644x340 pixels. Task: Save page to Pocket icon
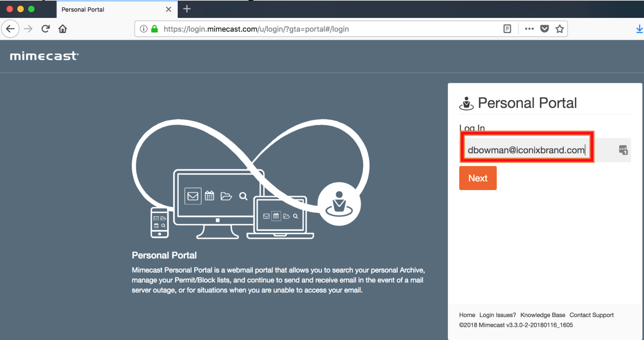point(544,29)
